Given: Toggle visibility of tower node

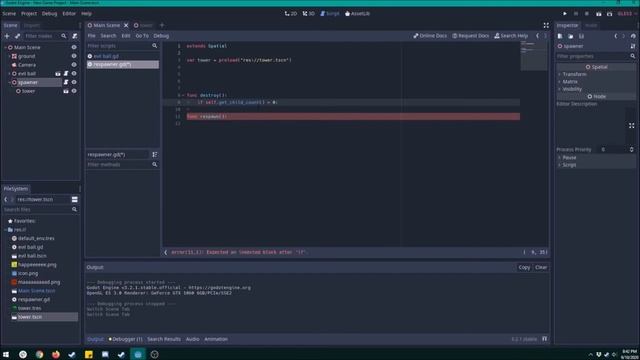Looking at the screenshot, I should tap(74, 91).
